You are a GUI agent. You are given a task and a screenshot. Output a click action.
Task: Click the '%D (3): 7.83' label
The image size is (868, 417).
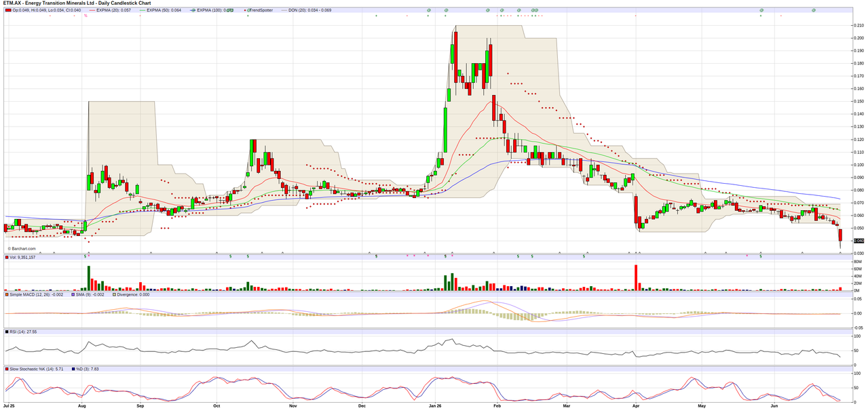click(x=88, y=370)
